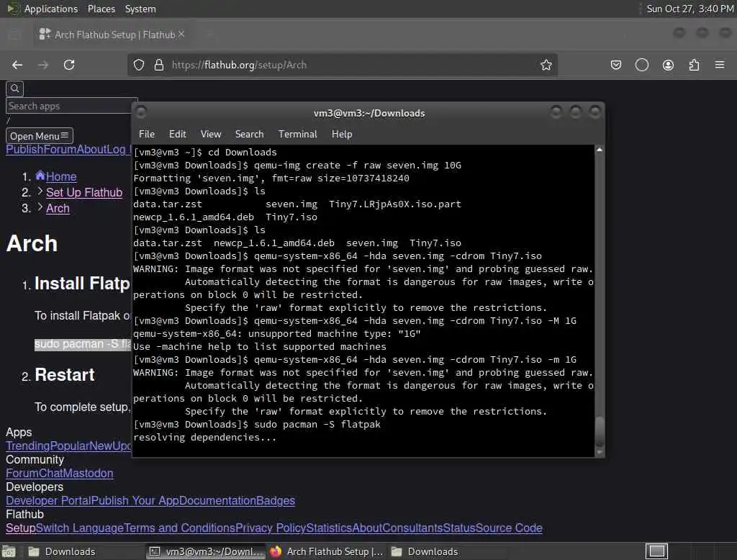Open the terminal Edit menu

(x=177, y=134)
